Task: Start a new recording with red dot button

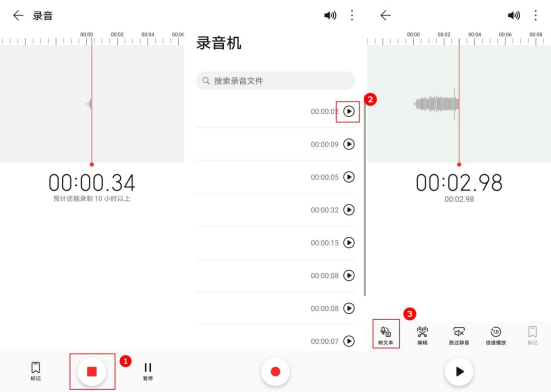Action: 276,371
